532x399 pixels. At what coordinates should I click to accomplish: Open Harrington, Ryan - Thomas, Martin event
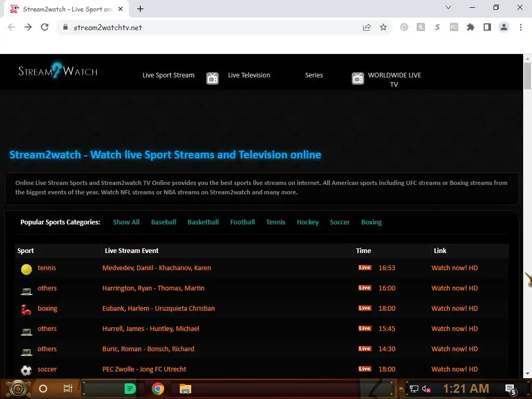pyautogui.click(x=153, y=288)
